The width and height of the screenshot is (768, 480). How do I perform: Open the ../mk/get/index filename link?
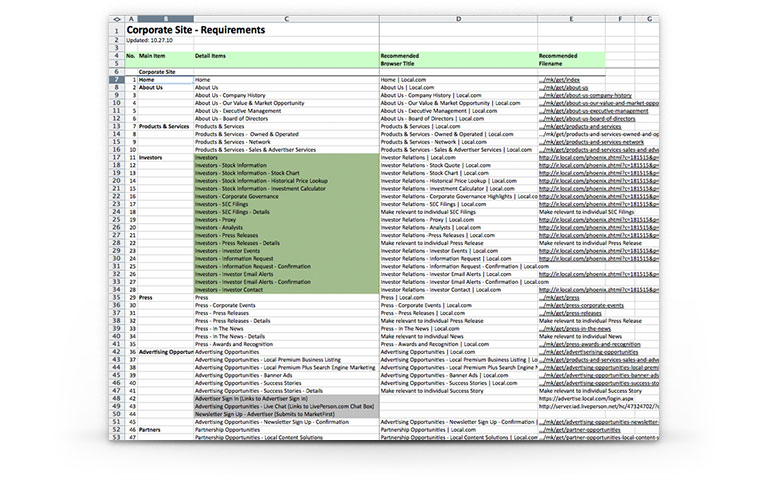pyautogui.click(x=559, y=80)
